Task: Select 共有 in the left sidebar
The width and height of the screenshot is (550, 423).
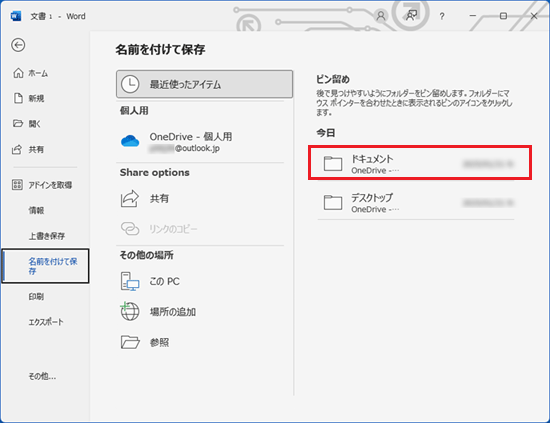Action: click(x=28, y=150)
